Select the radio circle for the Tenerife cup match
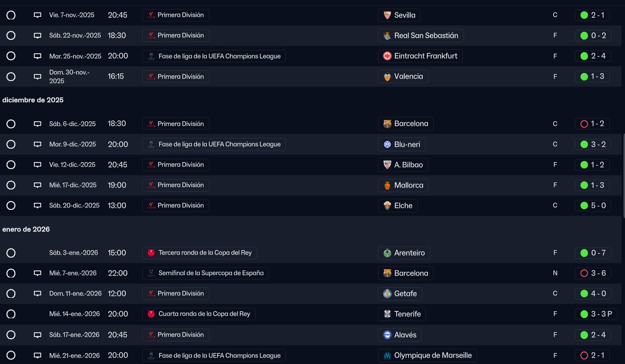The image size is (625, 364). [11, 314]
